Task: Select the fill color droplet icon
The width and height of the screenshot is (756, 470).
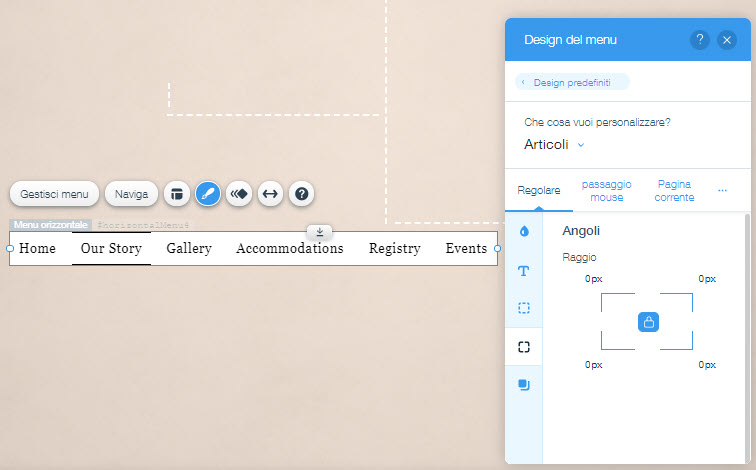Action: click(x=524, y=231)
